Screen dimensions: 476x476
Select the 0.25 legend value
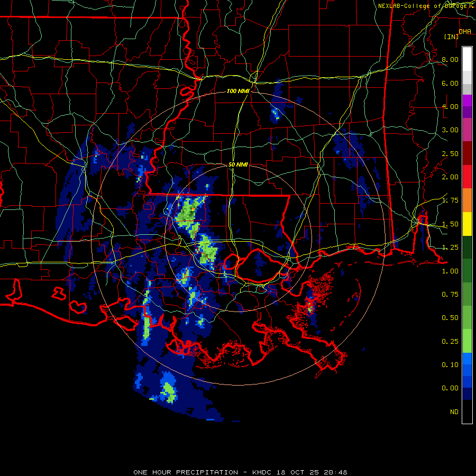tap(450, 342)
